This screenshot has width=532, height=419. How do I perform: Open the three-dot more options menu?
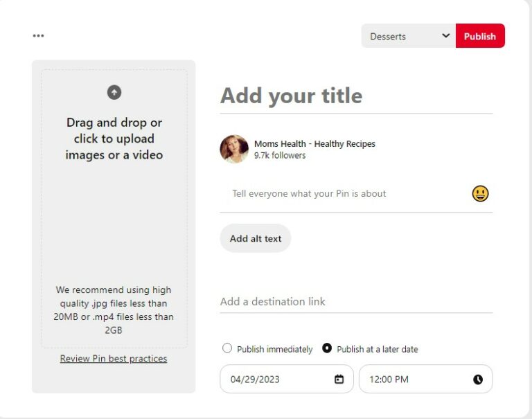(38, 35)
